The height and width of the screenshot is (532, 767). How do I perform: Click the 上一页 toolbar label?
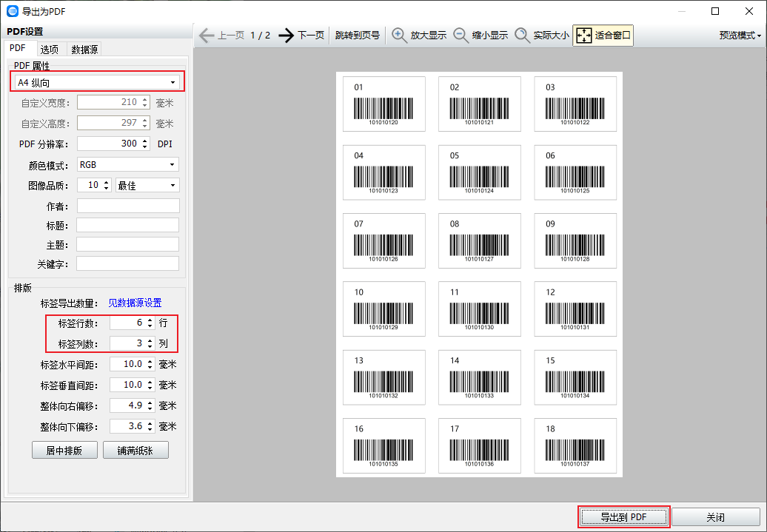(232, 36)
